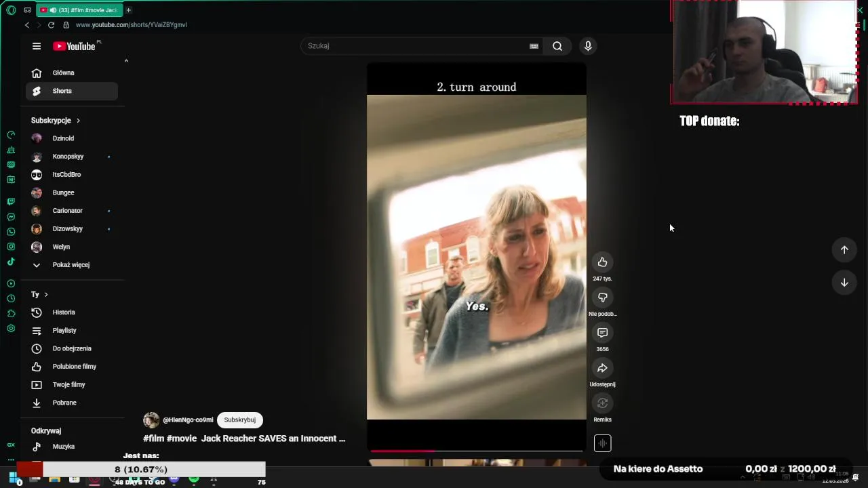
Task: Start voice search with microphone
Action: [588, 46]
